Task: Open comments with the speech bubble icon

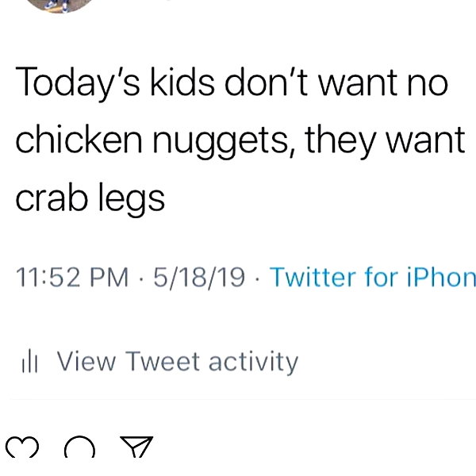Action: pyautogui.click(x=79, y=447)
